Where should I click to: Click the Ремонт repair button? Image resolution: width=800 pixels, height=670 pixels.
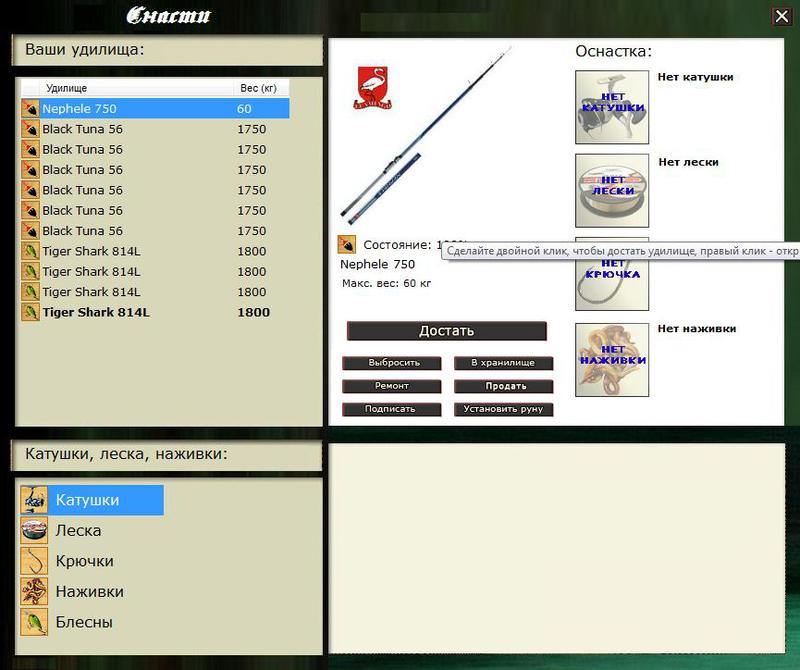click(x=391, y=386)
